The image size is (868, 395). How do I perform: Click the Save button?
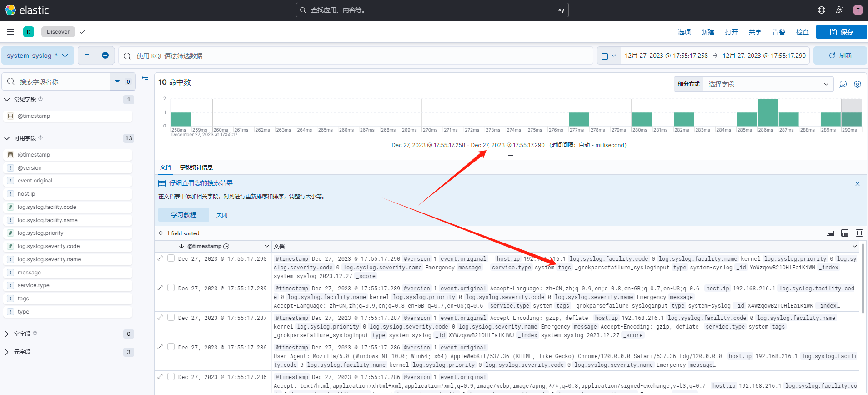(842, 32)
